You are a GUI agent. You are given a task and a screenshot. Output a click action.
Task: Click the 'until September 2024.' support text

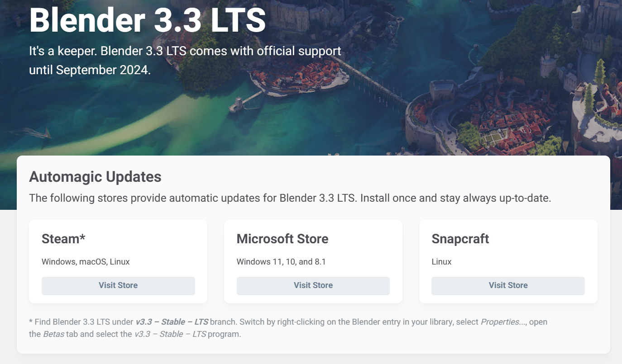coord(90,70)
